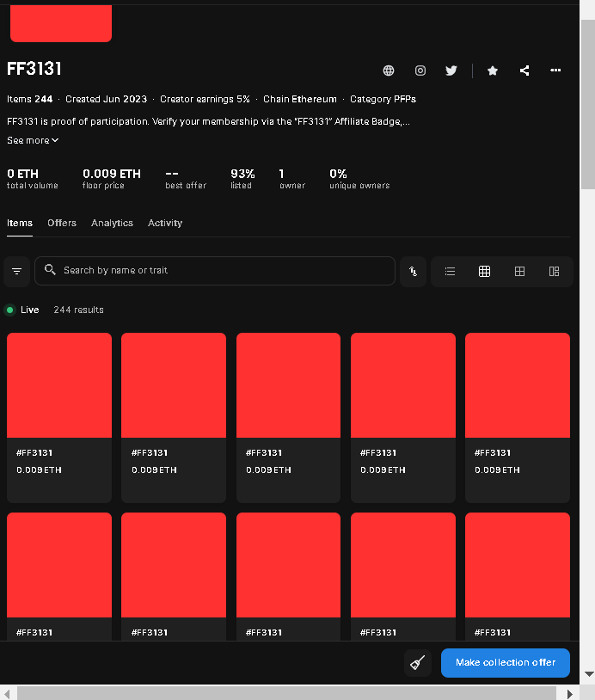The image size is (595, 700).
Task: Switch to large grid view layout
Action: pyautogui.click(x=519, y=271)
